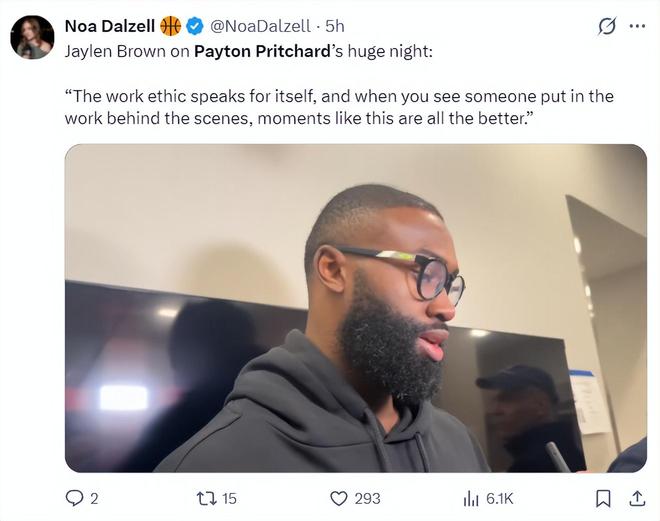Click the Noa Dalzell display name

tap(109, 26)
